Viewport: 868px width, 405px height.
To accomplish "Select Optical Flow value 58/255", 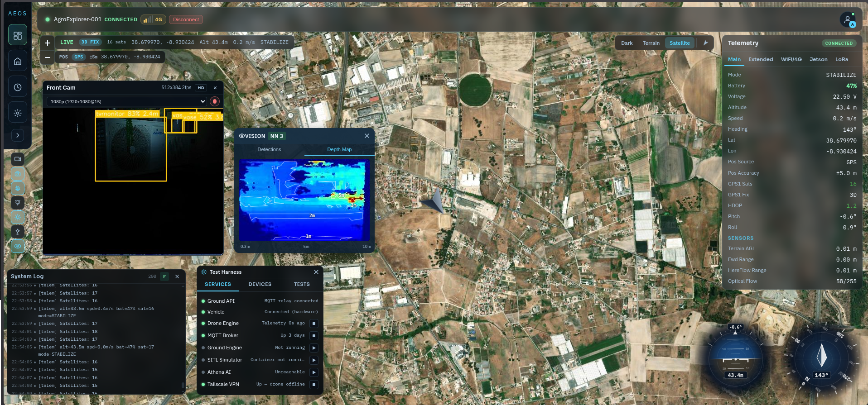I will [x=846, y=281].
